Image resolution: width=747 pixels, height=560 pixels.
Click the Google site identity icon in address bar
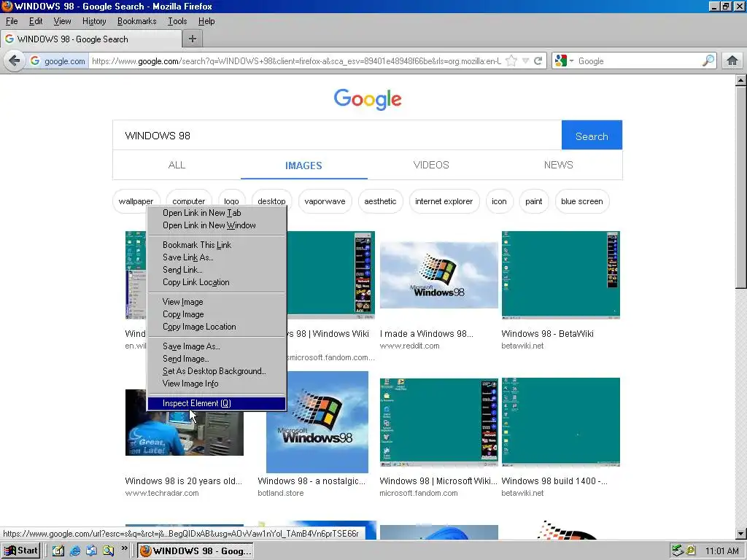[35, 61]
